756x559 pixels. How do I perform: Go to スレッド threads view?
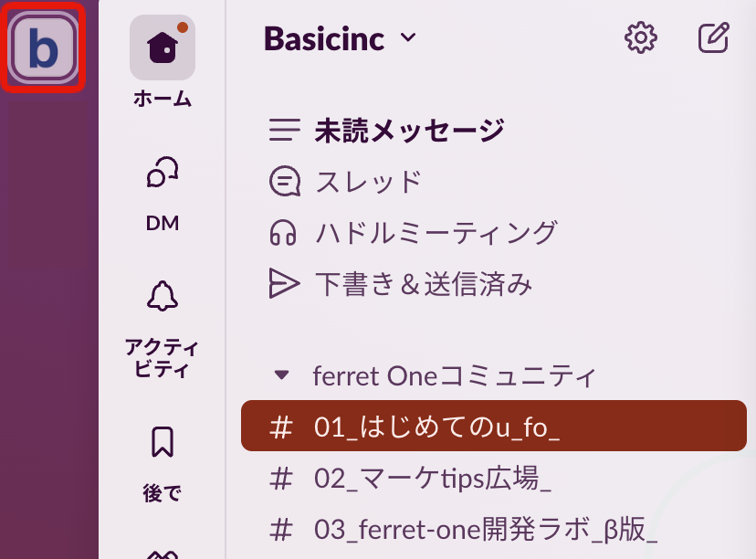(x=368, y=182)
